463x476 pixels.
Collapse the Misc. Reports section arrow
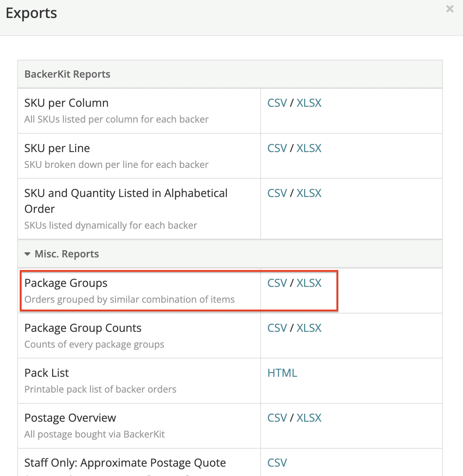[x=27, y=254]
